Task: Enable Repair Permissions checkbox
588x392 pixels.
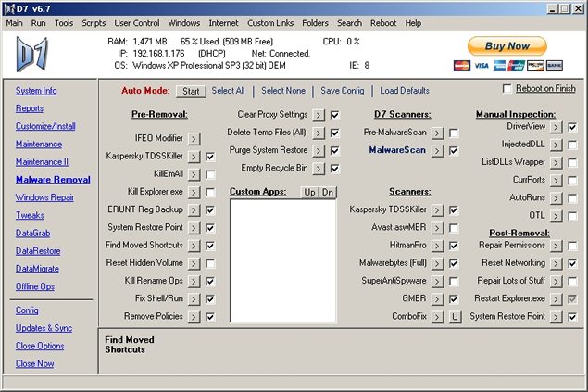Action: pyautogui.click(x=572, y=246)
